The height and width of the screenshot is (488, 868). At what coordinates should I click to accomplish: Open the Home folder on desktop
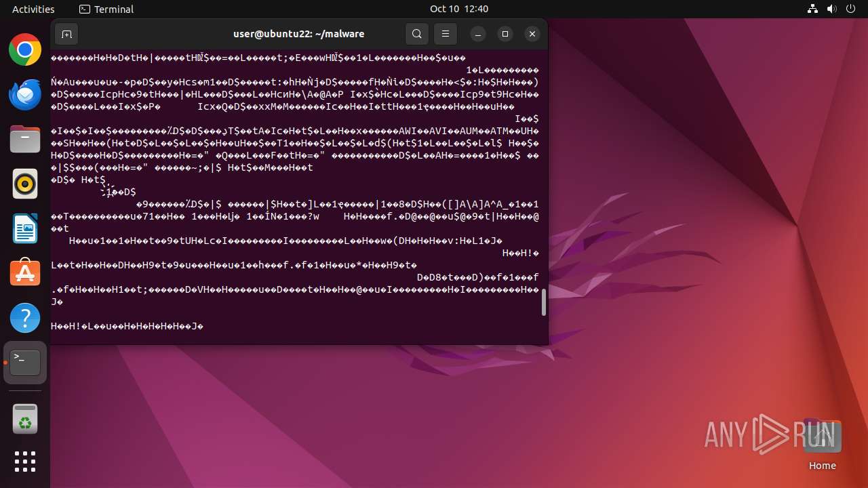[x=823, y=444]
